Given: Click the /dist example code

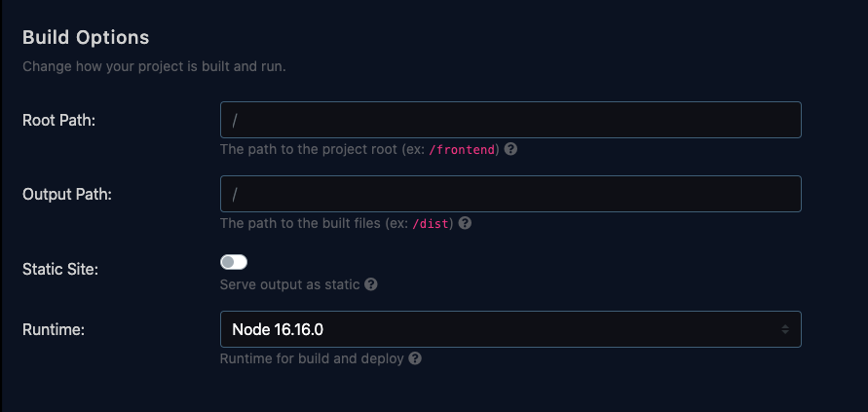Looking at the screenshot, I should (433, 223).
